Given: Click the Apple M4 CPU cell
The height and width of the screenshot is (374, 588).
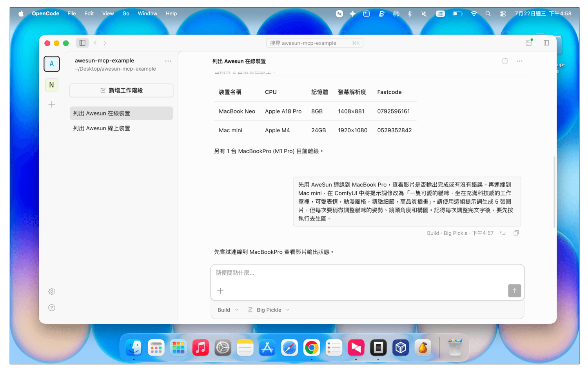Looking at the screenshot, I should coord(277,130).
